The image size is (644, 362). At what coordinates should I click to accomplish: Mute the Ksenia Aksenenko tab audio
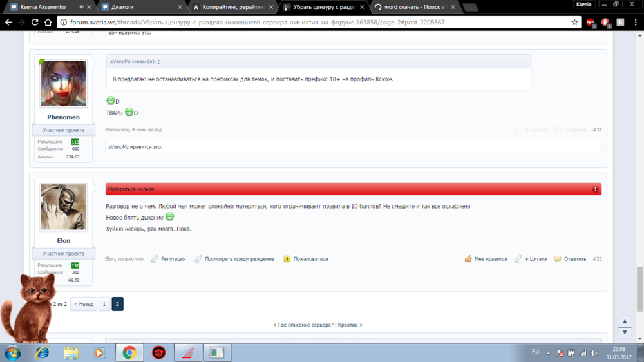click(81, 7)
